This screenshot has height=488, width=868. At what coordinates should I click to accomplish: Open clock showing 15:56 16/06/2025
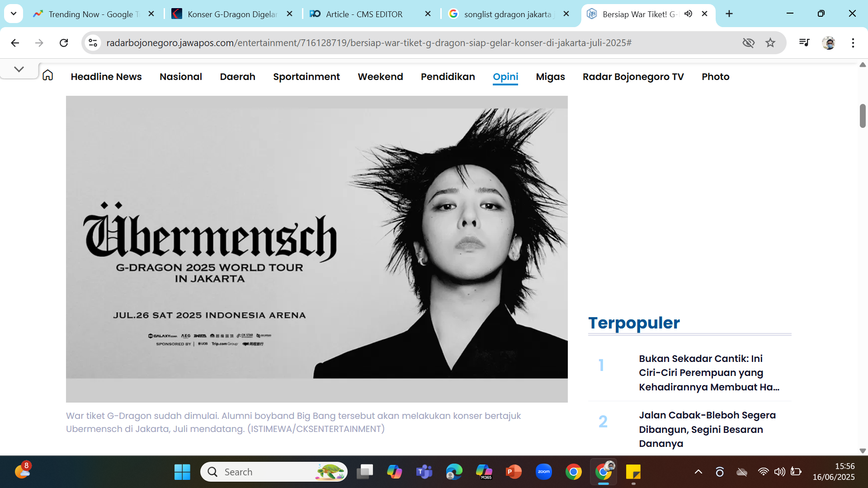[833, 472]
